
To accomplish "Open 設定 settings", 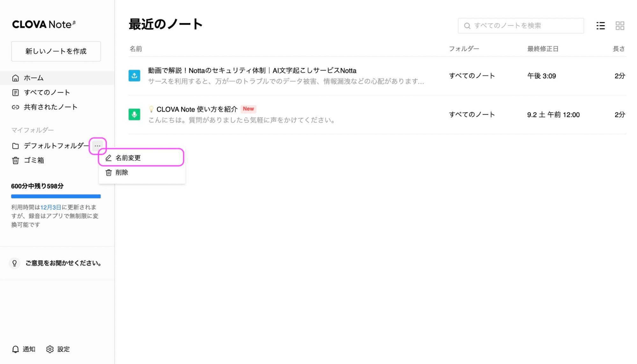I will [x=63, y=349].
